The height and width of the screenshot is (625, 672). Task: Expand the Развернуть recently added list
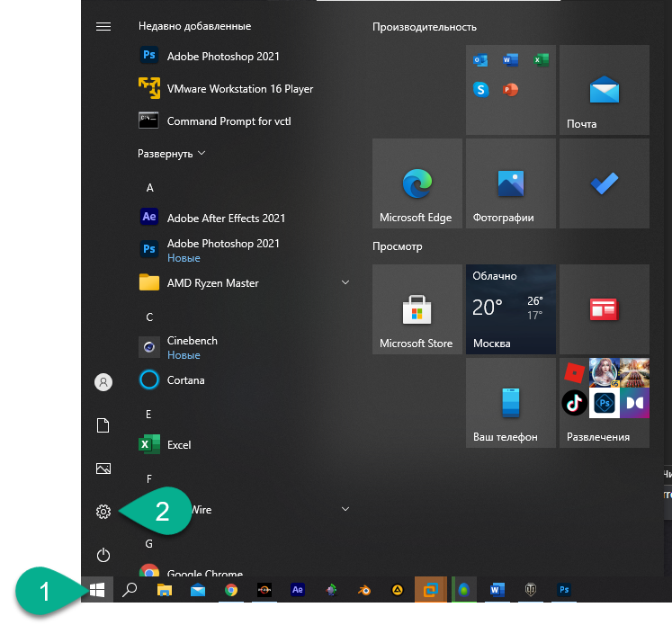172,154
